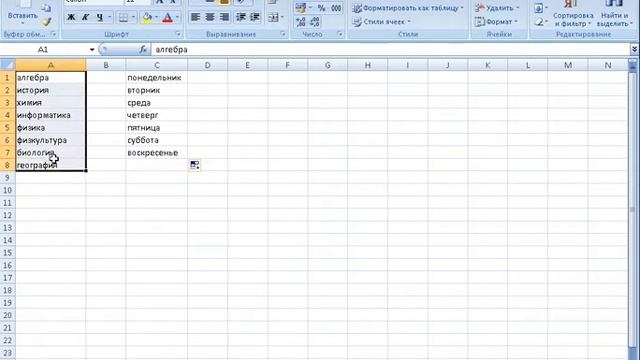640x360 pixels.
Task: Apply italic with the К button
Action: pos(85,17)
